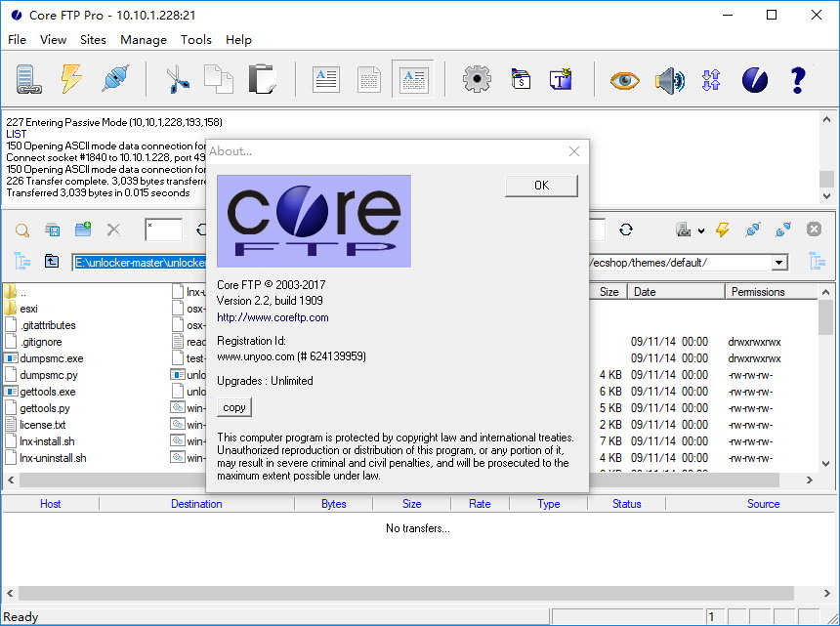Select dumpsmc.exe in local file list
Screen dimensions: 840x626
click(x=45, y=358)
